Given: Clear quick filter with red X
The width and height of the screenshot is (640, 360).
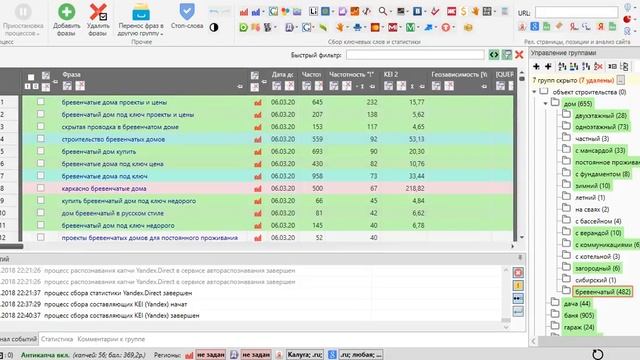Looking at the screenshot, I should tap(519, 54).
